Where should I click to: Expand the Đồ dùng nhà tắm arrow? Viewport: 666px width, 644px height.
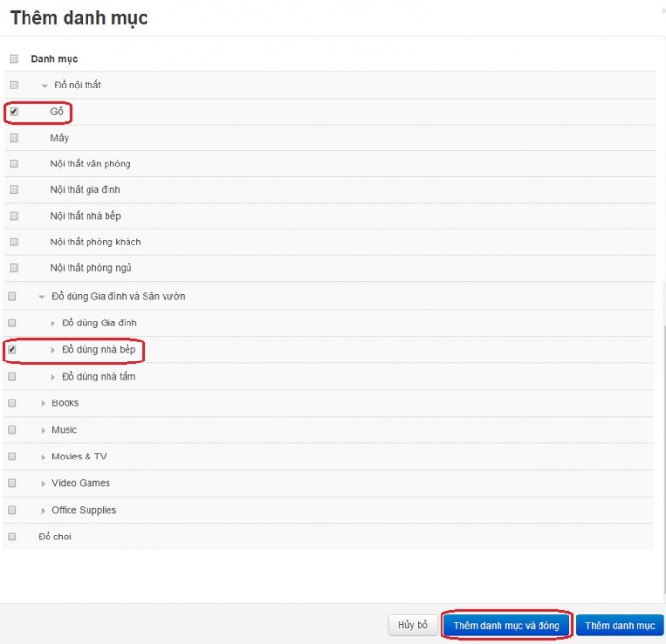pos(53,377)
